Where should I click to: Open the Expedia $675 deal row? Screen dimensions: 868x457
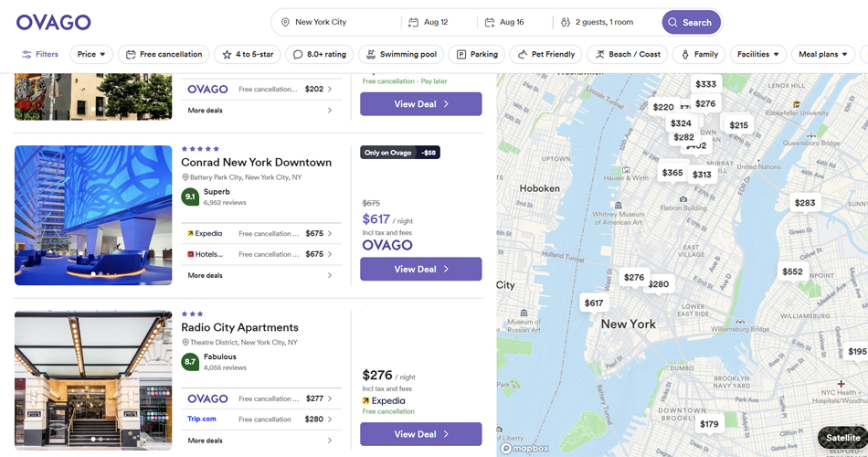pyautogui.click(x=259, y=233)
